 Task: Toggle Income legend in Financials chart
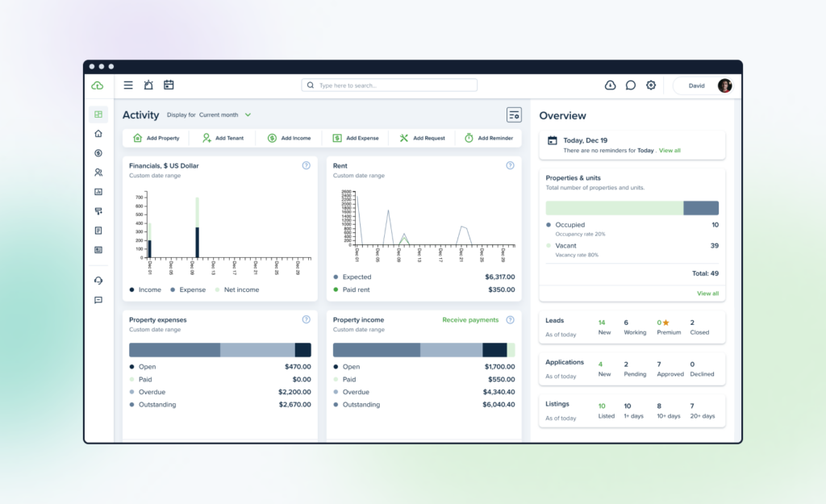(x=145, y=289)
